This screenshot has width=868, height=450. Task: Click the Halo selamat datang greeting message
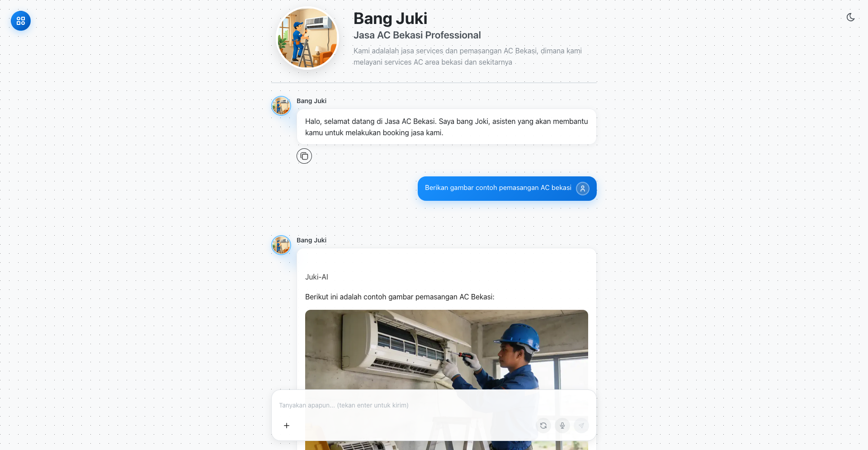[x=447, y=127]
